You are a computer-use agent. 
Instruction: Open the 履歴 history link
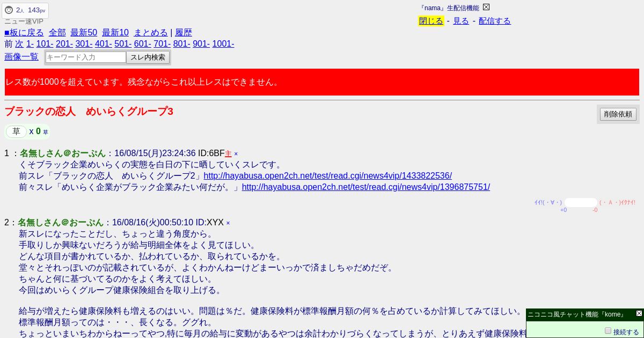pyautogui.click(x=184, y=32)
